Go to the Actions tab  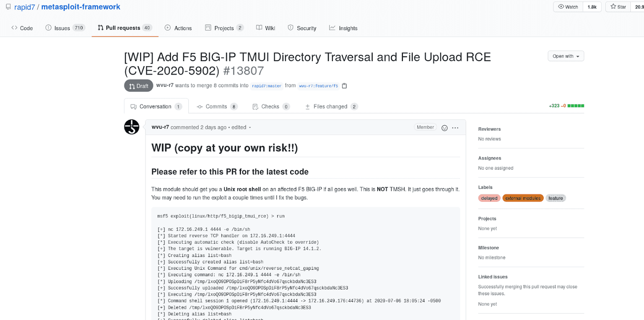[x=178, y=28]
